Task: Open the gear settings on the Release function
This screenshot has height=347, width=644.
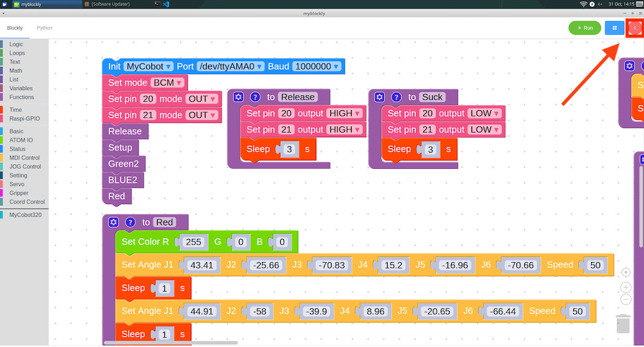Action: click(x=238, y=97)
